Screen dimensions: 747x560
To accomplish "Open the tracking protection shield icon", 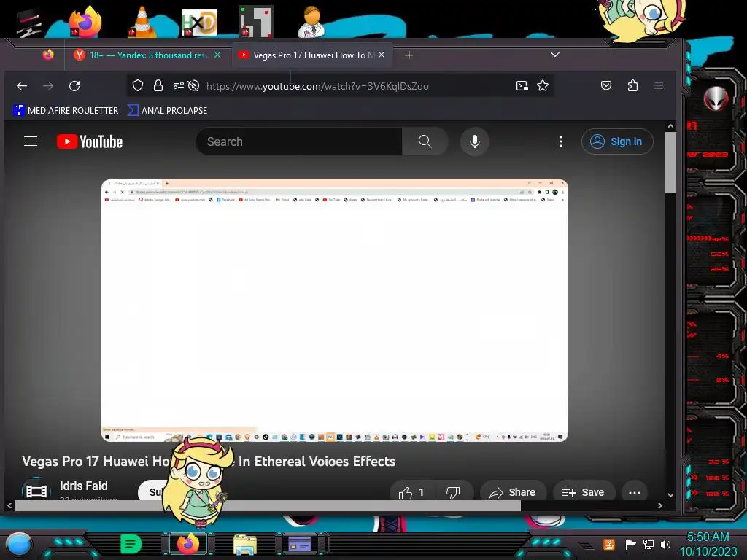I will coord(138,86).
